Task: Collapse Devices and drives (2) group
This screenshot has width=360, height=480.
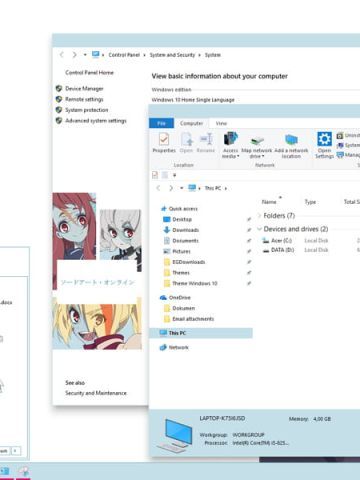Action: pos(259,229)
